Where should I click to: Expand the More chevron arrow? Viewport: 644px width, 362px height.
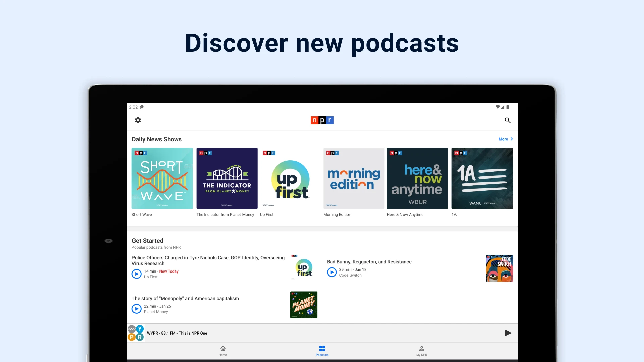[x=512, y=139]
